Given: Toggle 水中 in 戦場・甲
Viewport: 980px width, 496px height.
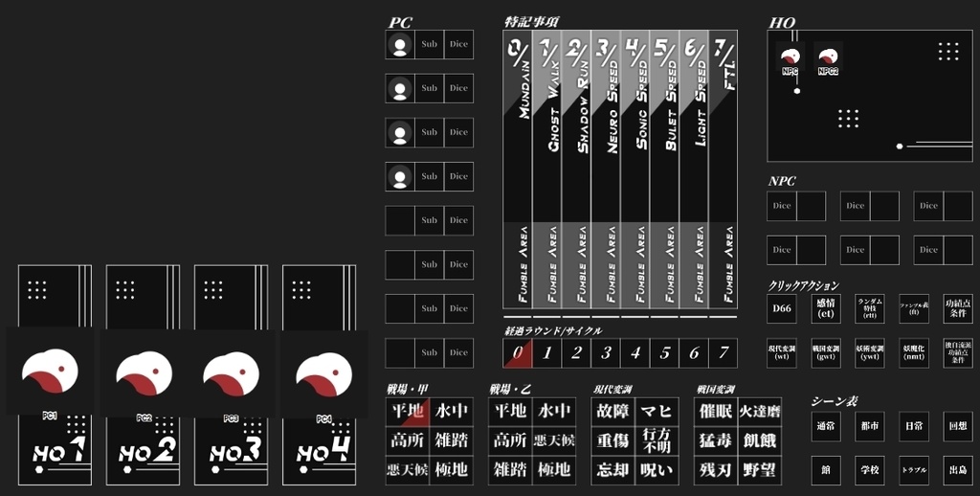Looking at the screenshot, I should pyautogui.click(x=452, y=412).
